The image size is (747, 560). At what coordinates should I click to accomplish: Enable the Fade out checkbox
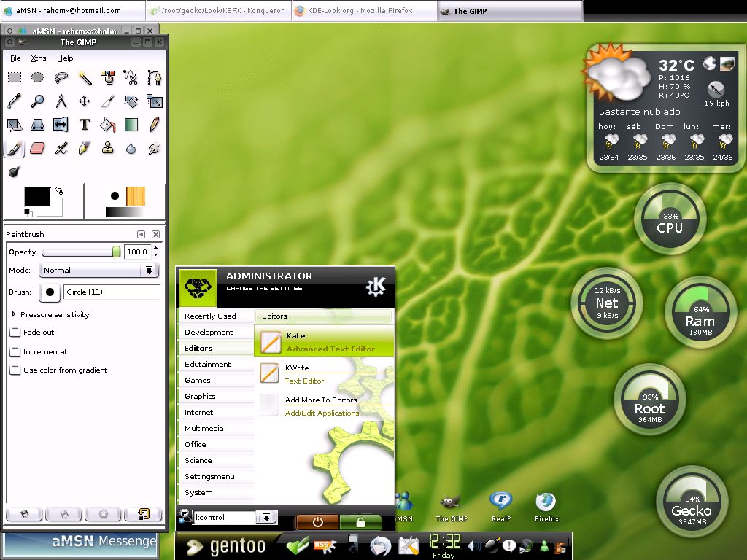click(x=15, y=332)
